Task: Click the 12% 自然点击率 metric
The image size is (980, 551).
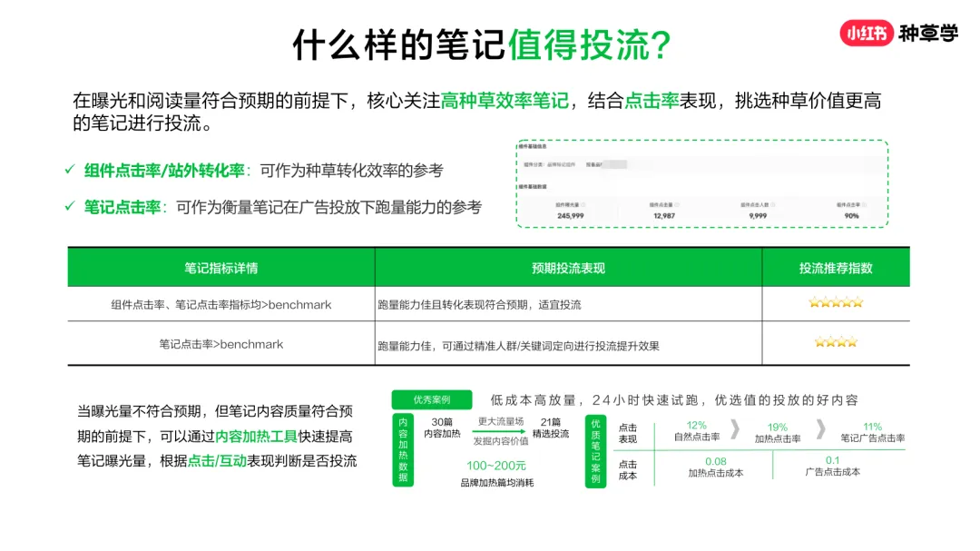Action: (x=696, y=431)
